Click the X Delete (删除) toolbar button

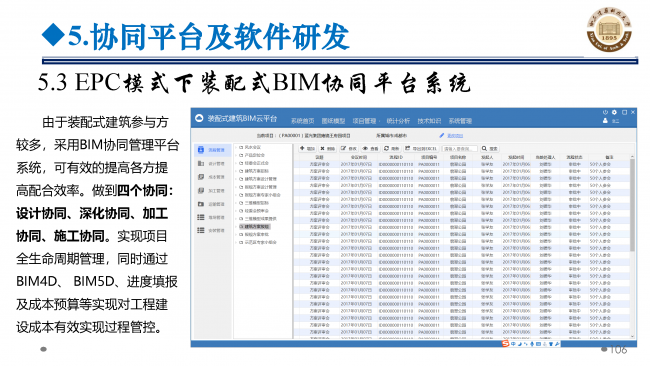point(327,148)
